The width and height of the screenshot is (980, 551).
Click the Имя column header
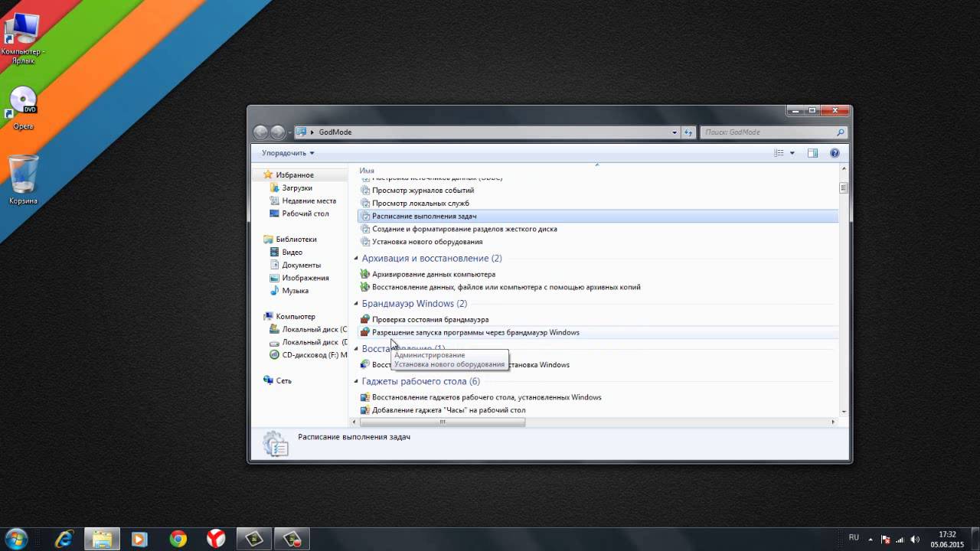[367, 170]
